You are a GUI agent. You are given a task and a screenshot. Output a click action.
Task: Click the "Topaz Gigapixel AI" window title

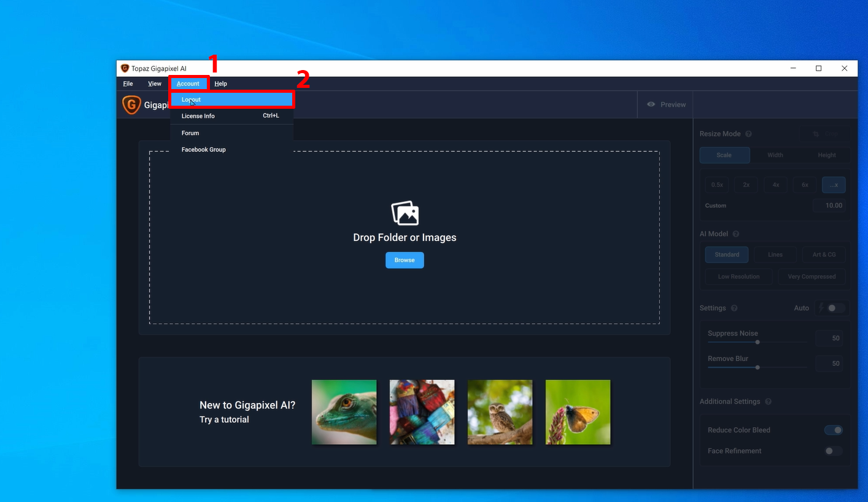159,69
